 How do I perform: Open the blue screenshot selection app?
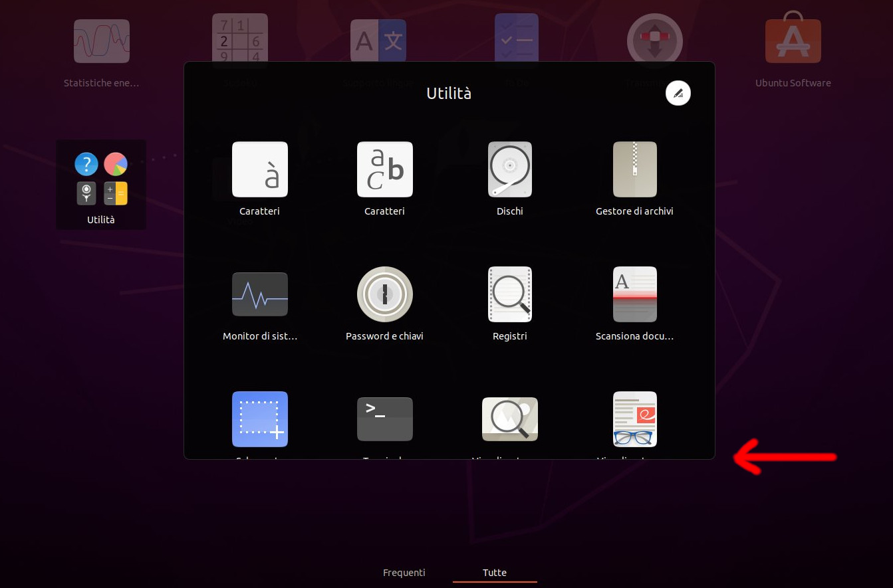(260, 419)
